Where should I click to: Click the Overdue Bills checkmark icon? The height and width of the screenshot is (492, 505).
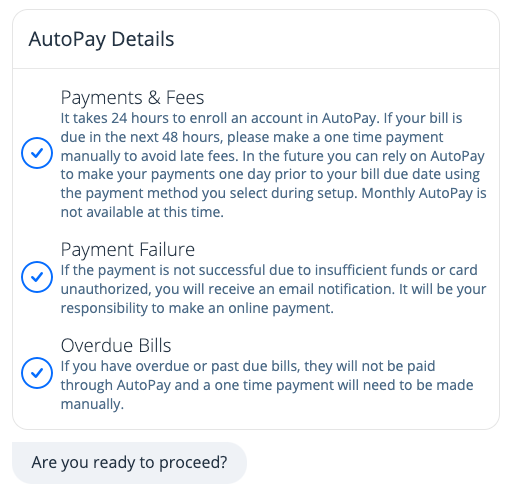(x=37, y=373)
